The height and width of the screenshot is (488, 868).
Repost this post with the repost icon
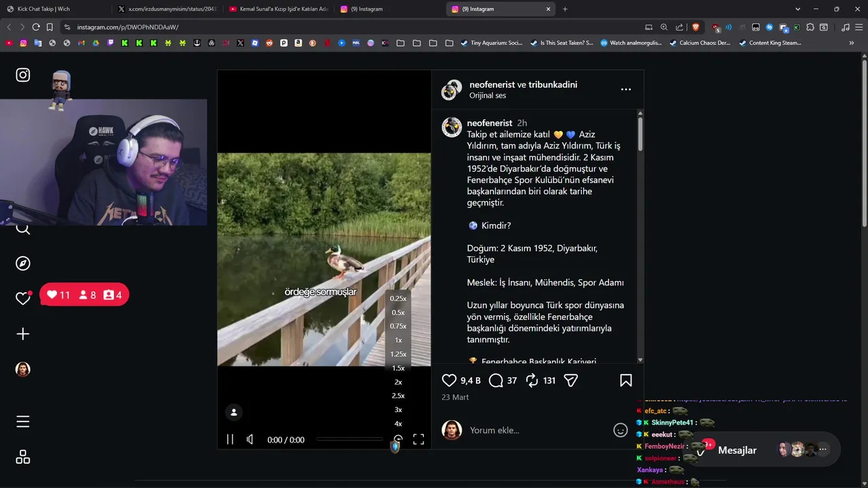coord(532,380)
